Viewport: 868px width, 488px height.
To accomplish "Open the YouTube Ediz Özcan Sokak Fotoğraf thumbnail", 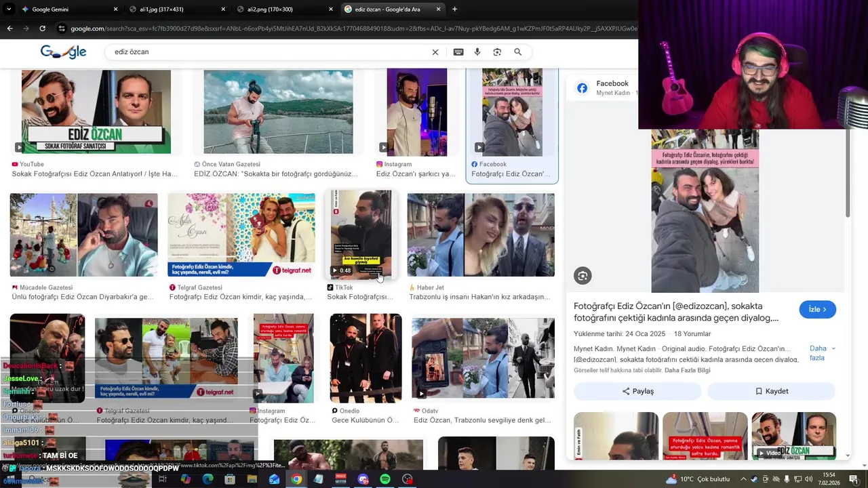I will coord(96,112).
